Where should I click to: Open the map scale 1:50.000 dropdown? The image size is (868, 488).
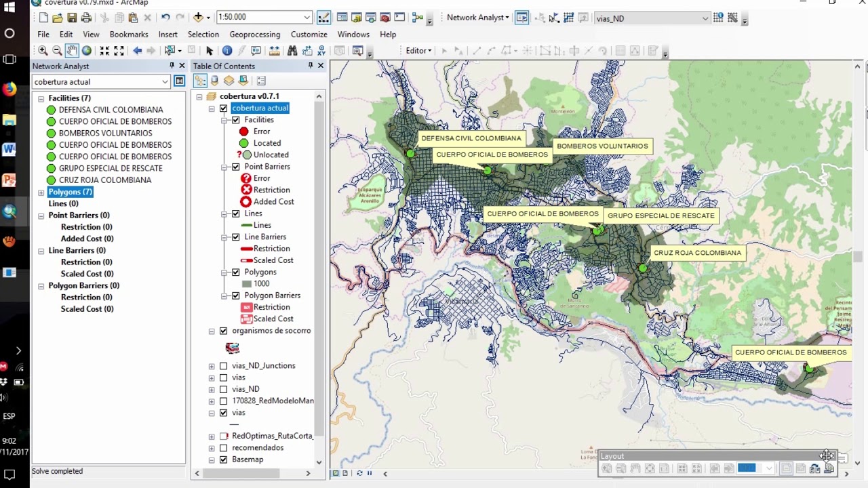[307, 18]
